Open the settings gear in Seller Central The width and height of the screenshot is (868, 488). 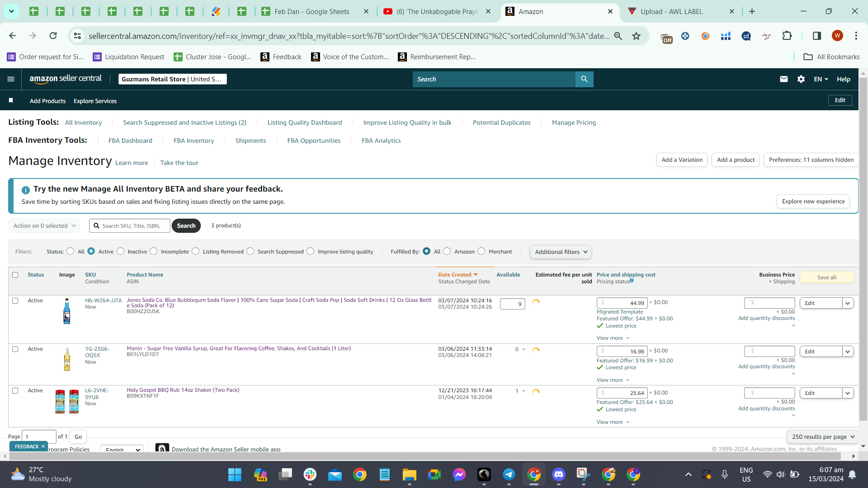tap(801, 79)
